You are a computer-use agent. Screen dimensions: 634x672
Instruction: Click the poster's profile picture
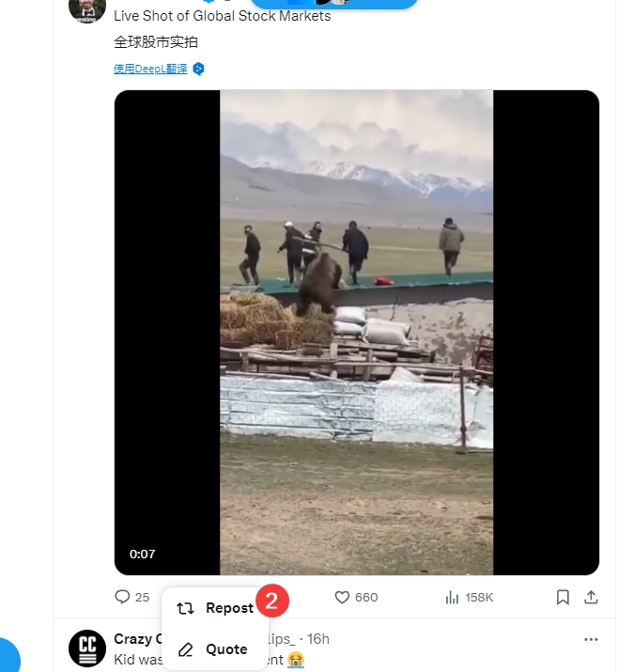pyautogui.click(x=87, y=8)
